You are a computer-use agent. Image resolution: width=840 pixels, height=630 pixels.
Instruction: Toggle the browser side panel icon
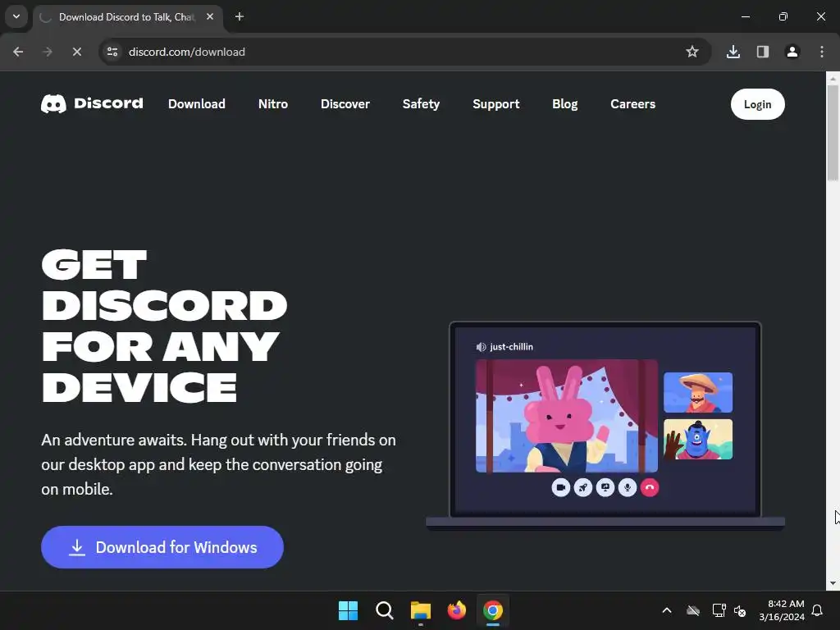763,52
